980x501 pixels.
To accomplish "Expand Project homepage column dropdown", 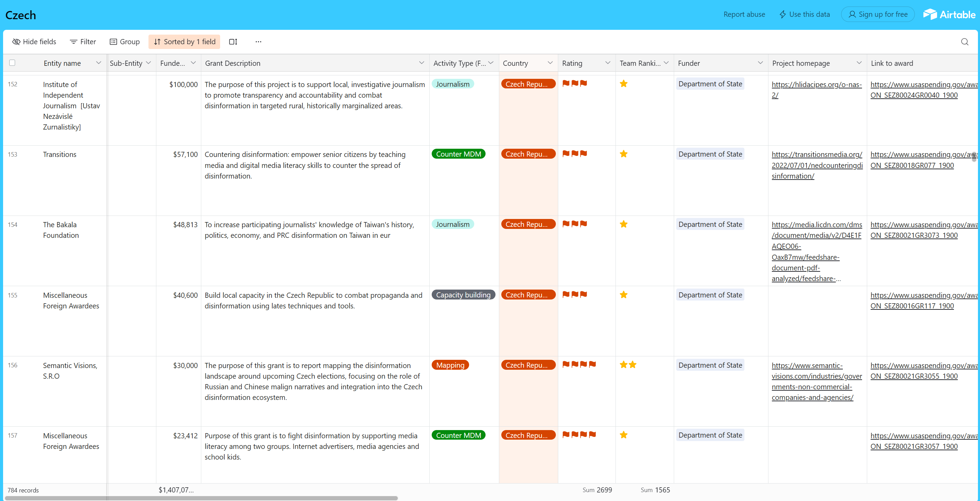I will (859, 63).
